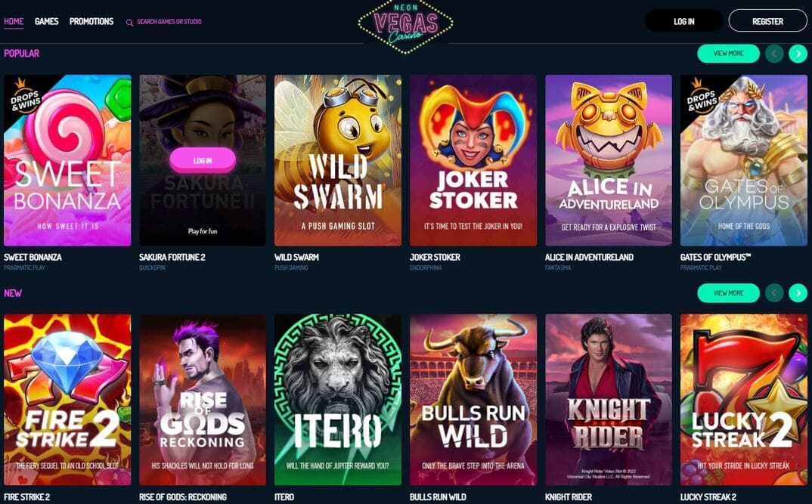Click pink Log In button on Sakura Fortune
The width and height of the screenshot is (812, 504).
coord(203,160)
